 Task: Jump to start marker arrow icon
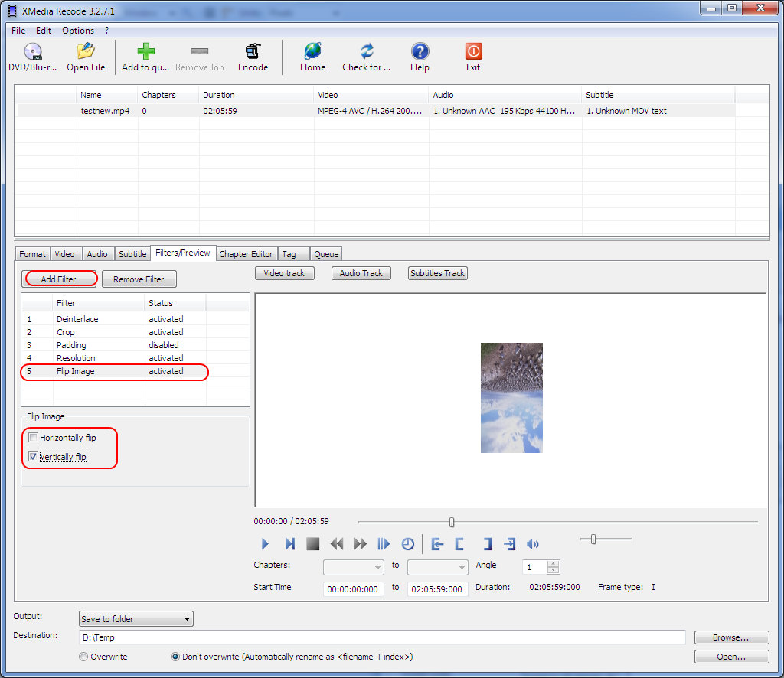click(x=437, y=544)
